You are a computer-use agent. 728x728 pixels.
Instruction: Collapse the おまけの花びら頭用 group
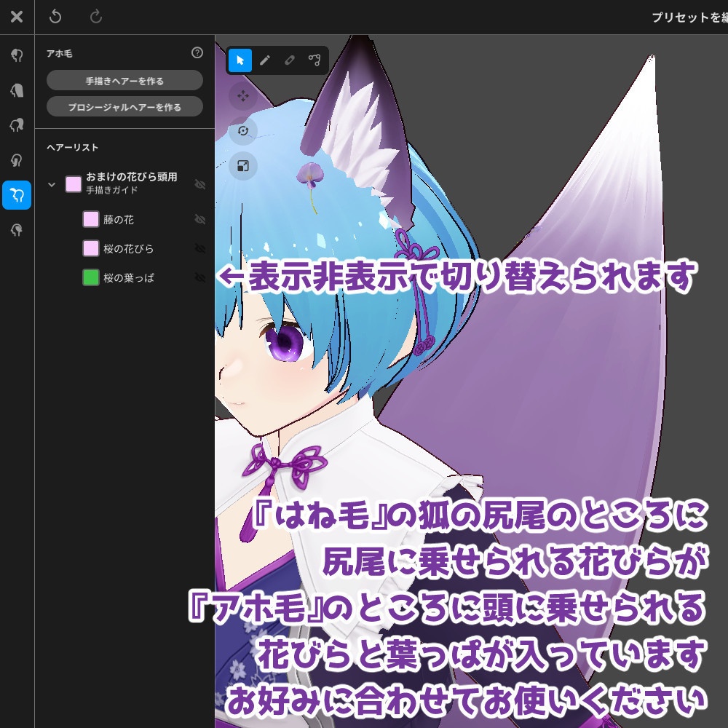tap(50, 184)
